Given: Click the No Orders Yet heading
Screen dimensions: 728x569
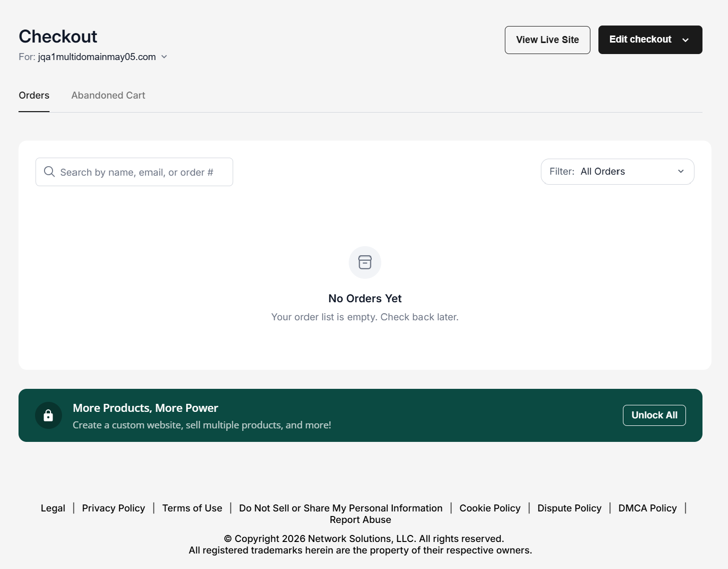Looking at the screenshot, I should pyautogui.click(x=365, y=299).
